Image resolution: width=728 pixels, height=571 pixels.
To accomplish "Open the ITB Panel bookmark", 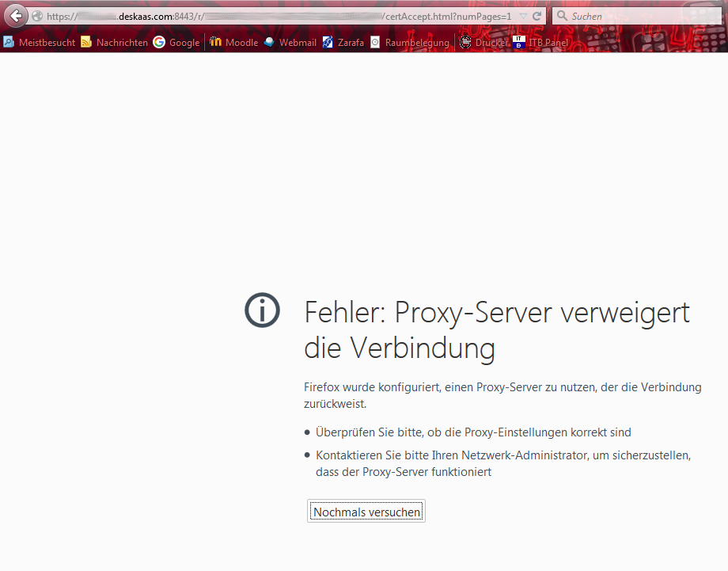I will click(x=541, y=43).
